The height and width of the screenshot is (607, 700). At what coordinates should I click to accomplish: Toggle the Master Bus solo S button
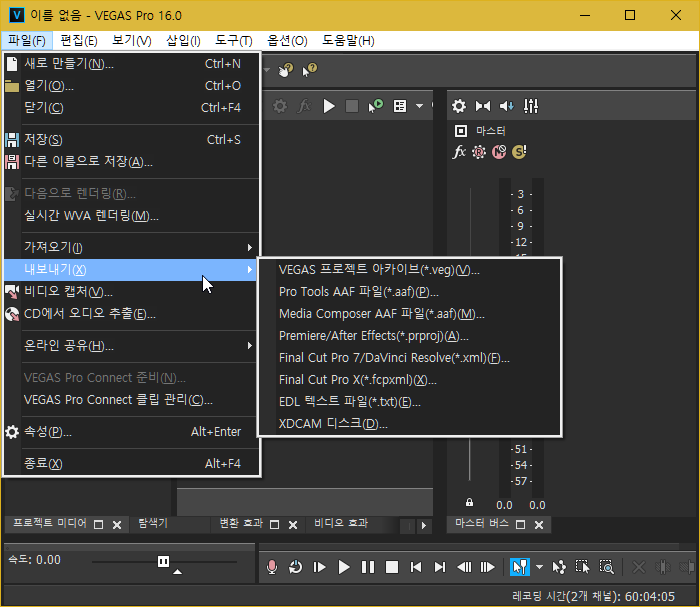(519, 152)
